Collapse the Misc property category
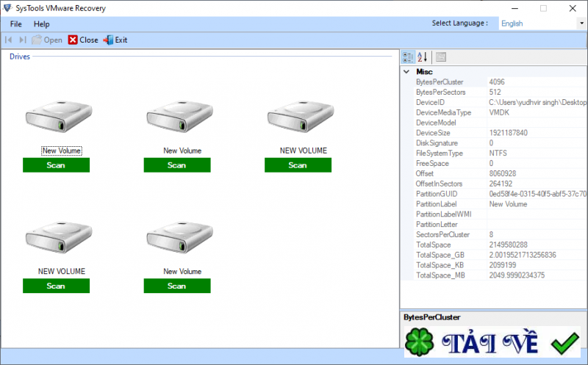The image size is (588, 365). [406, 71]
